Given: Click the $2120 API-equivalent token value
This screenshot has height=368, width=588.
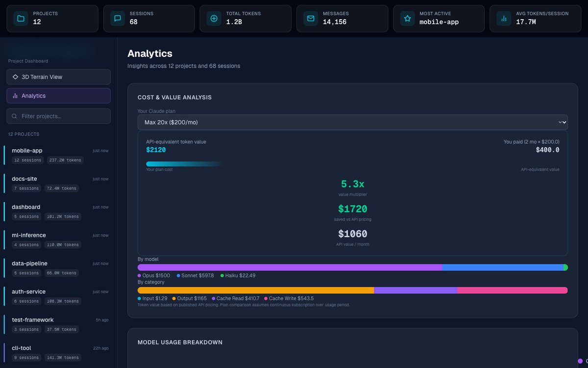Looking at the screenshot, I should pos(156,150).
